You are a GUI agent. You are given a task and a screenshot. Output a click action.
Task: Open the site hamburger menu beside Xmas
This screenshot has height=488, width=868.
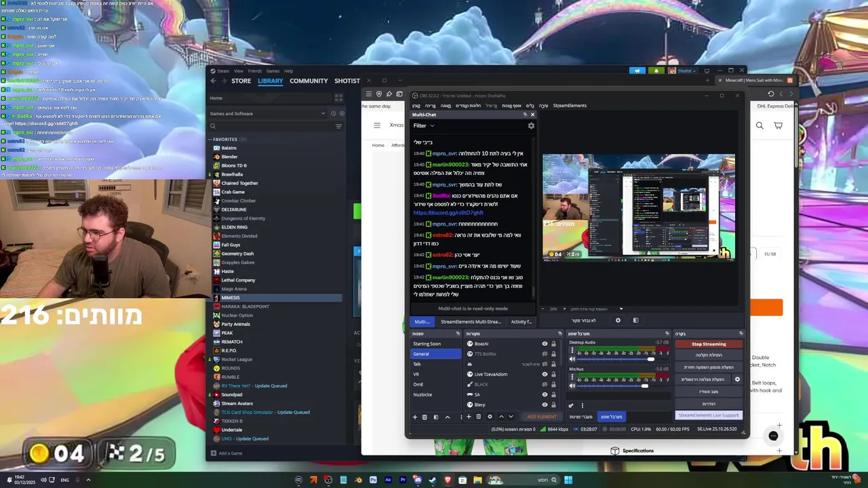[377, 125]
